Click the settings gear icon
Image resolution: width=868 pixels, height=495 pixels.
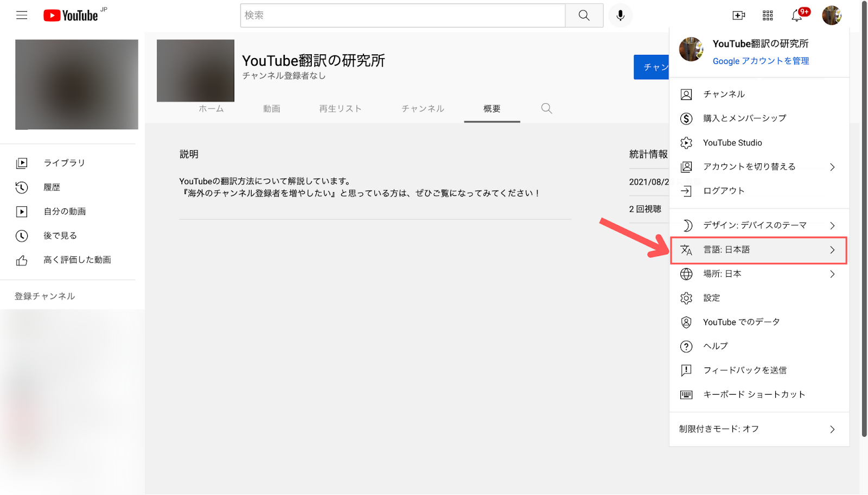[x=686, y=298]
